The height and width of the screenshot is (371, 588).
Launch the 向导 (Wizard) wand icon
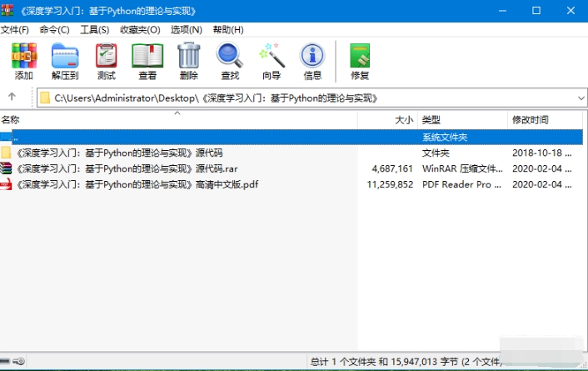pos(272,56)
